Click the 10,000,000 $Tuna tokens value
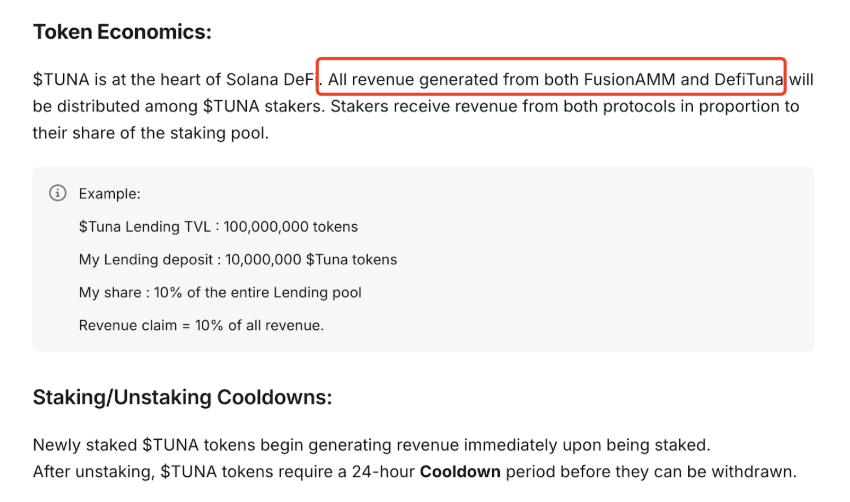 (311, 260)
